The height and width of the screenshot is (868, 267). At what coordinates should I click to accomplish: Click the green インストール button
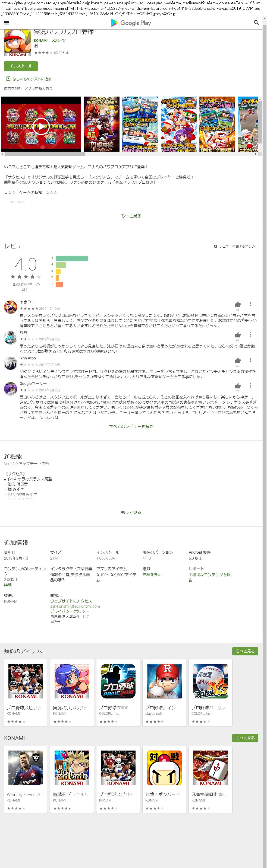pos(21,66)
